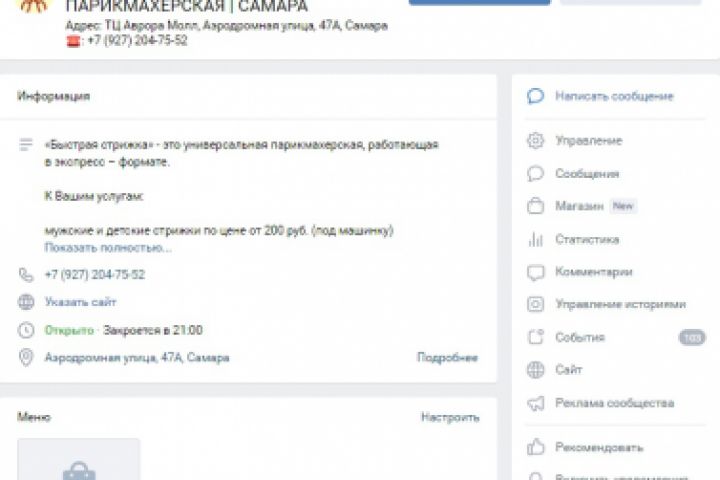
Task: Click the Статистика bar chart icon
Action: tap(535, 239)
